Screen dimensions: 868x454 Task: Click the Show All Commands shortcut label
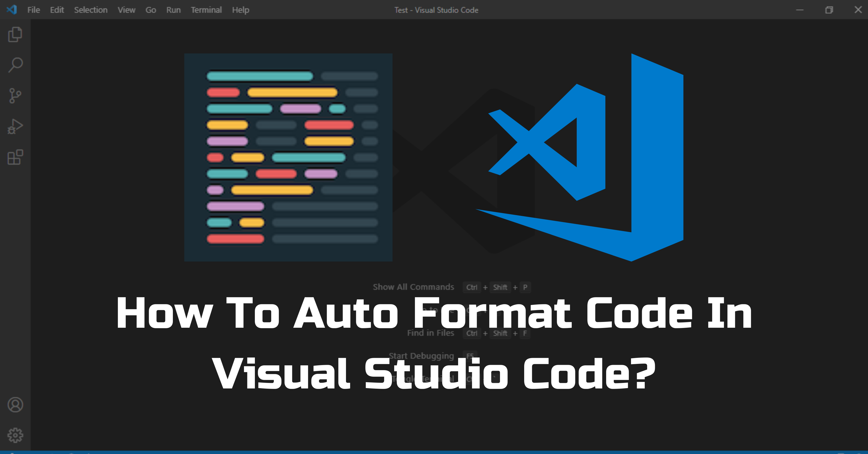pyautogui.click(x=414, y=287)
